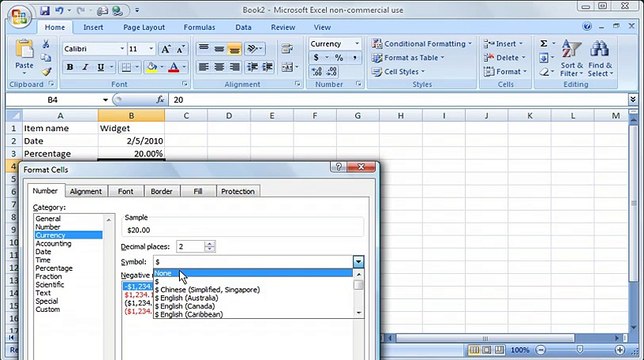The width and height of the screenshot is (644, 360).
Task: Apply Percent Style format
Action: [339, 58]
